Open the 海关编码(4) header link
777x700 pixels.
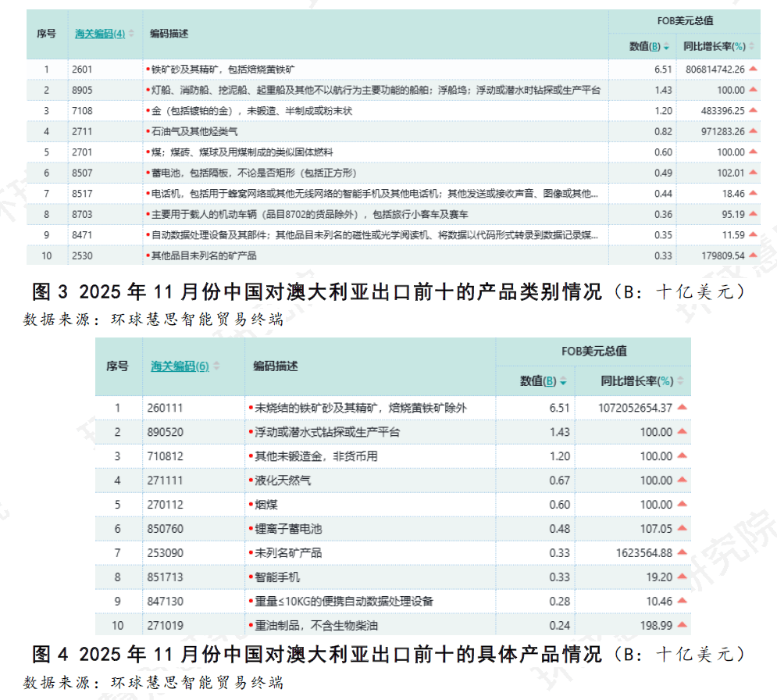[99, 34]
